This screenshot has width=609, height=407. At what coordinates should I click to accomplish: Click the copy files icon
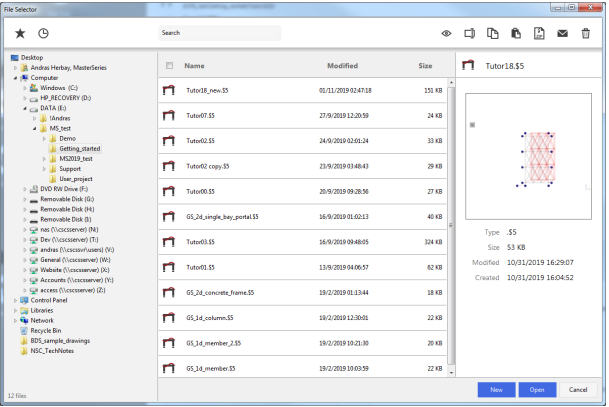coord(492,33)
